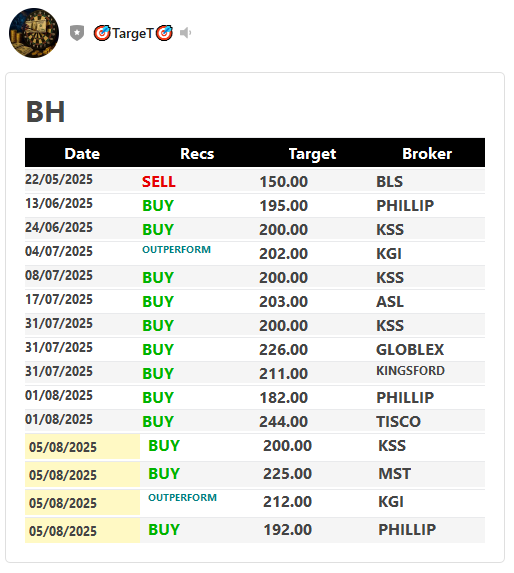The image size is (514, 573).
Task: Click the 192.00 target in last row
Action: [288, 530]
